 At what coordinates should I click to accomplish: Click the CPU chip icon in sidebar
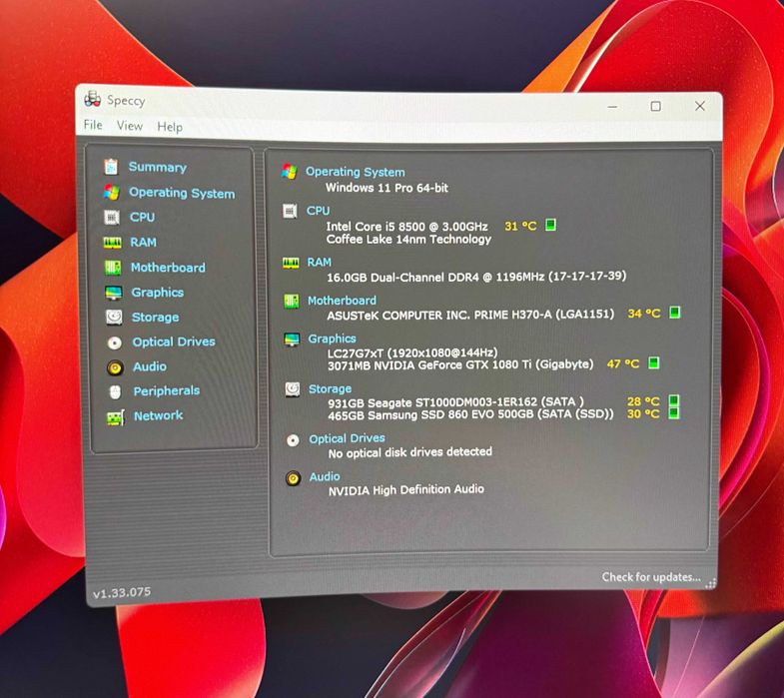[x=112, y=217]
